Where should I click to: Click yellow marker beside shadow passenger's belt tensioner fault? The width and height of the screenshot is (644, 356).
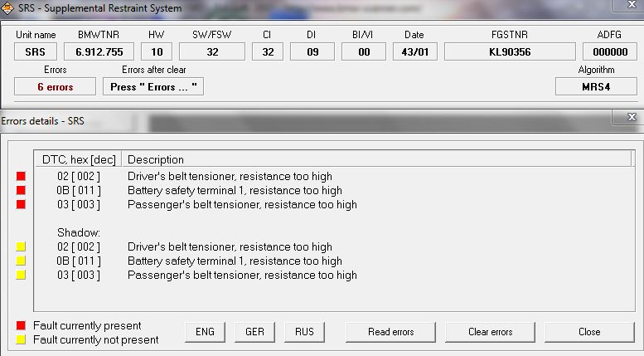(x=21, y=275)
